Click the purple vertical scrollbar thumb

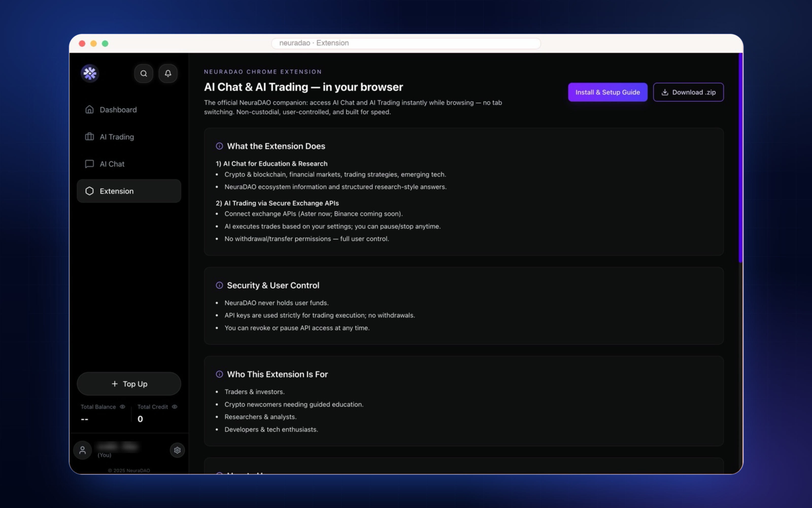(740, 158)
